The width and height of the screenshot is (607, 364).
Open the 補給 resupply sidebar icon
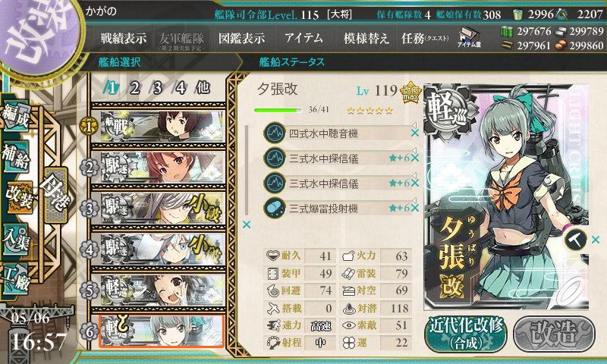17,156
